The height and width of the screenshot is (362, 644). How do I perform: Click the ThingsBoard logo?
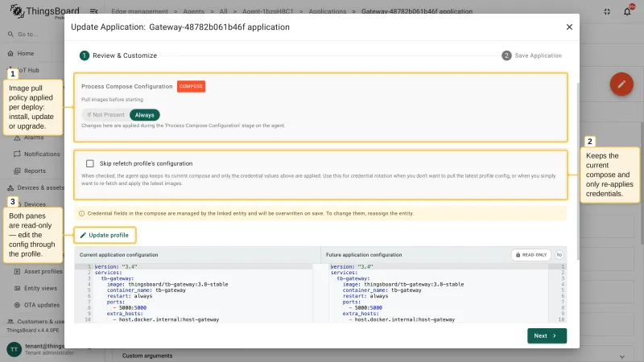(44, 11)
